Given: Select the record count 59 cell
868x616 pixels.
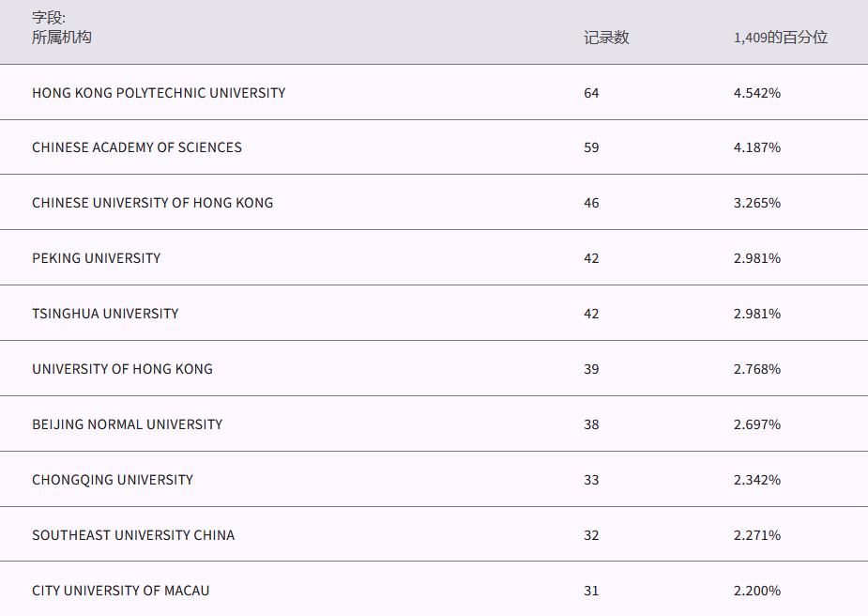Looking at the screenshot, I should (591, 147).
